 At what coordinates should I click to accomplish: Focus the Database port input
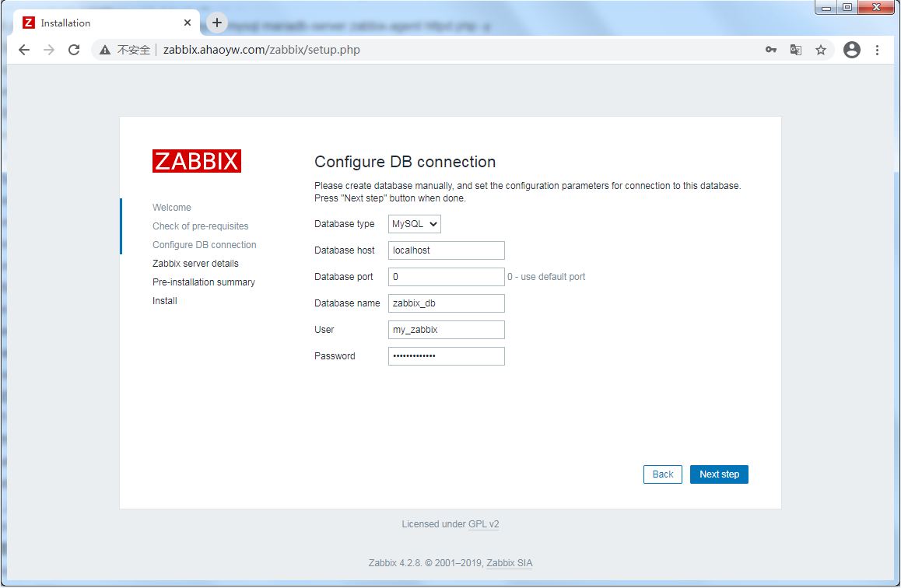[446, 277]
